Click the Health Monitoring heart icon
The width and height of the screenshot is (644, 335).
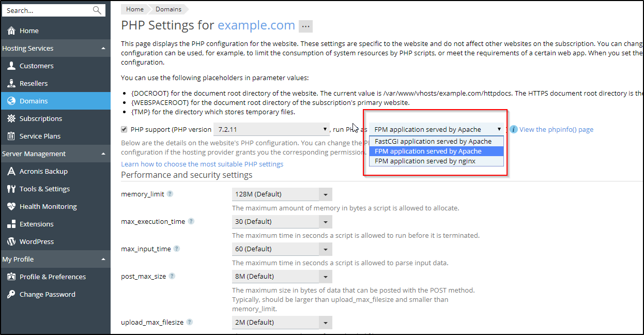coord(11,207)
